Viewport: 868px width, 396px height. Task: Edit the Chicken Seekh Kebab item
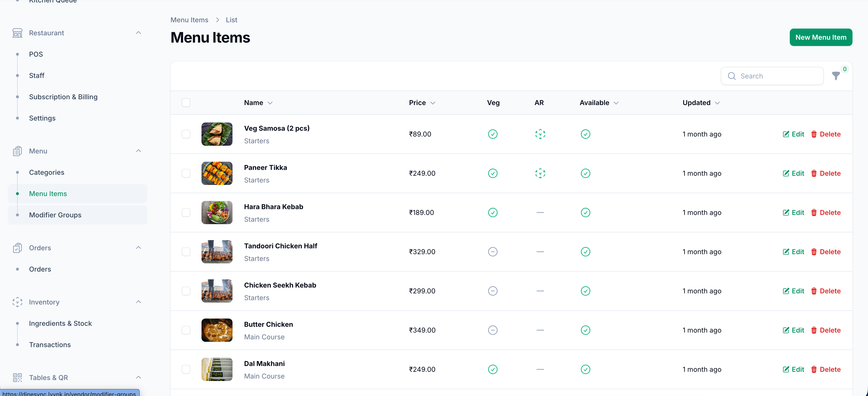coord(794,291)
